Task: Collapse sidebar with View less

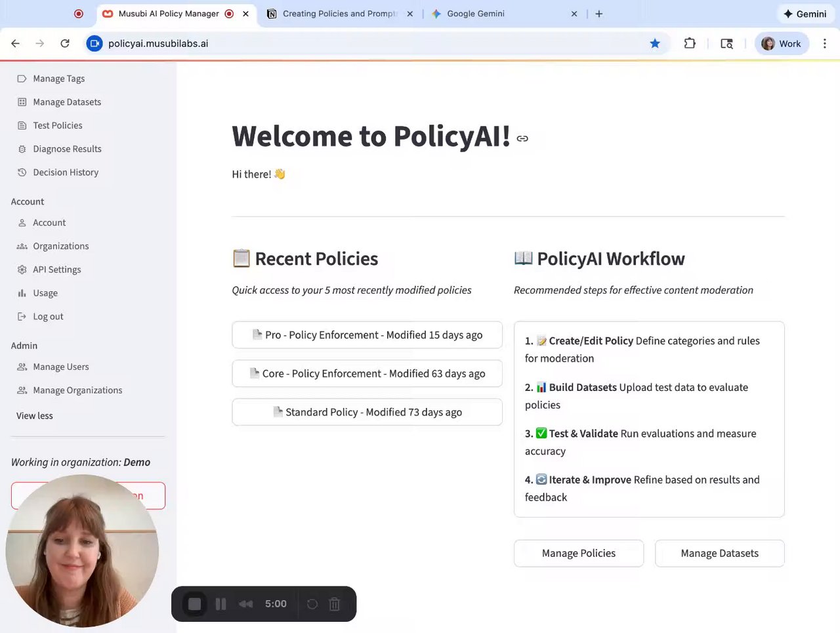Action: tap(35, 416)
